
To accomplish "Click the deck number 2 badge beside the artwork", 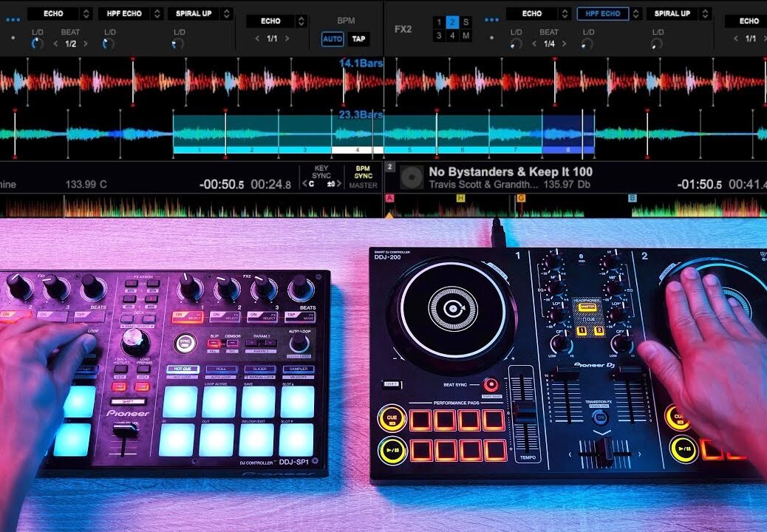I will pyautogui.click(x=390, y=167).
